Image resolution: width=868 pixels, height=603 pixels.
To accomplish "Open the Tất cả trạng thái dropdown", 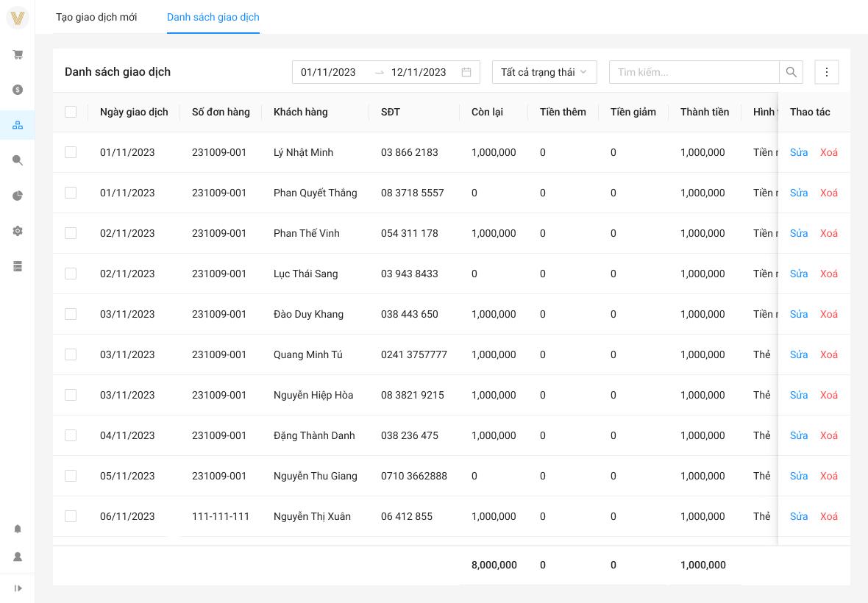I will point(544,72).
